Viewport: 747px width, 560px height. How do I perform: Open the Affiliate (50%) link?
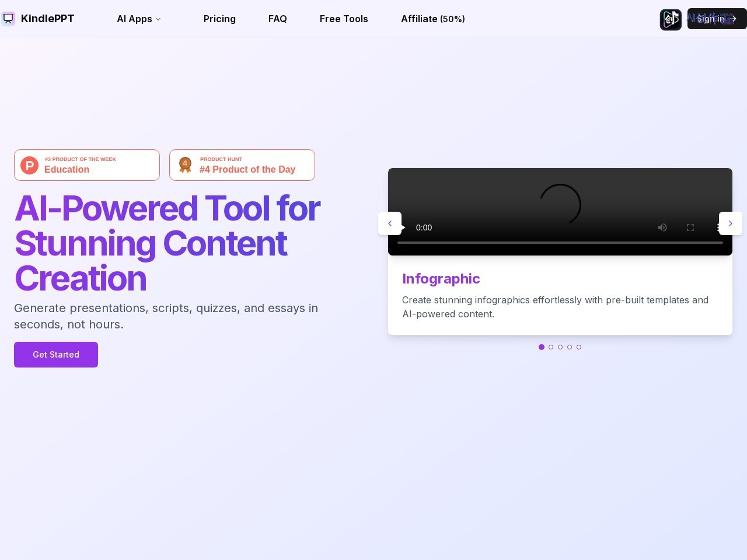point(433,19)
